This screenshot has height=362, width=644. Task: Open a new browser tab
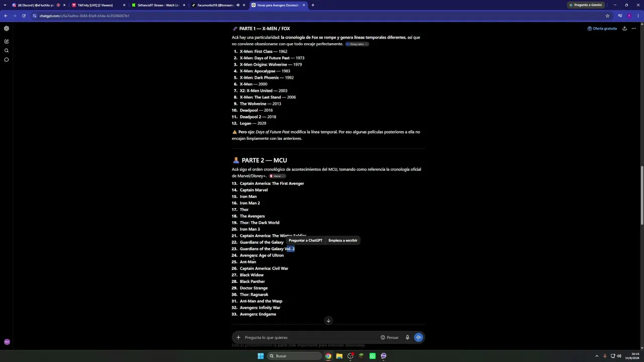coord(312,5)
